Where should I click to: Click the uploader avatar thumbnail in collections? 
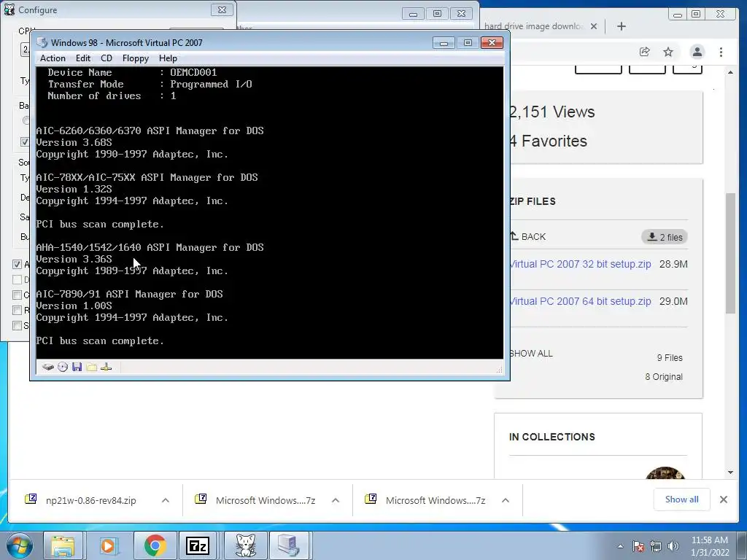click(665, 472)
